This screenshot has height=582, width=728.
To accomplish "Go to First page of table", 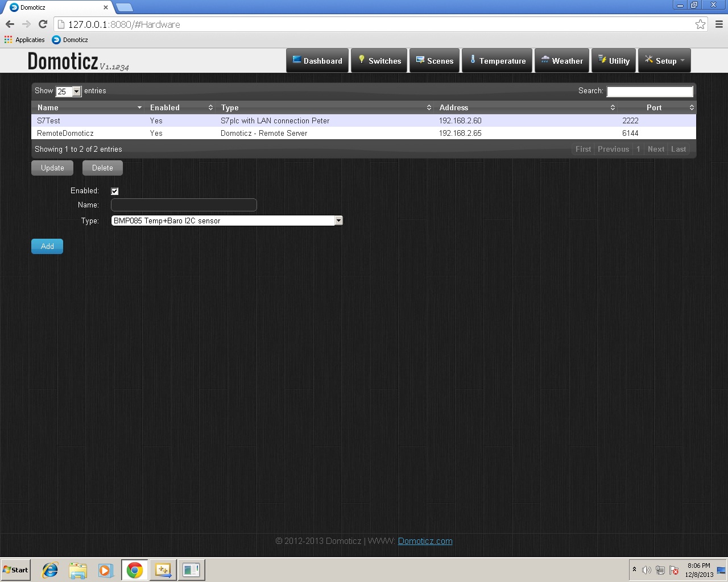I will click(583, 149).
